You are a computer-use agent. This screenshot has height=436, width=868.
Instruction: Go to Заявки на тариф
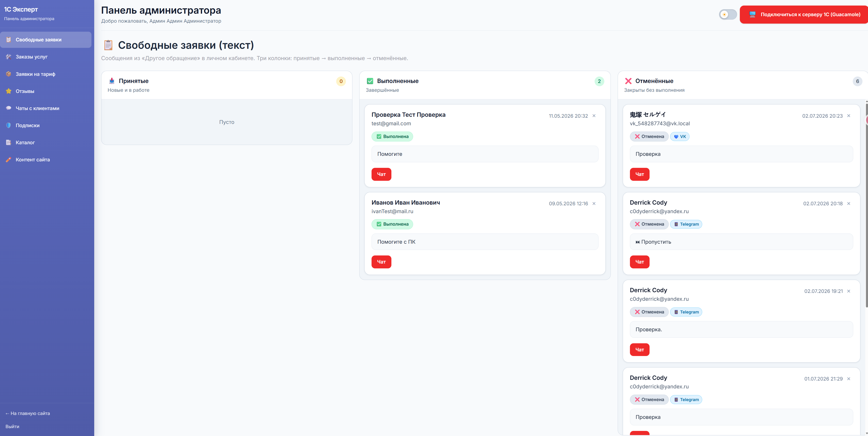(46, 74)
